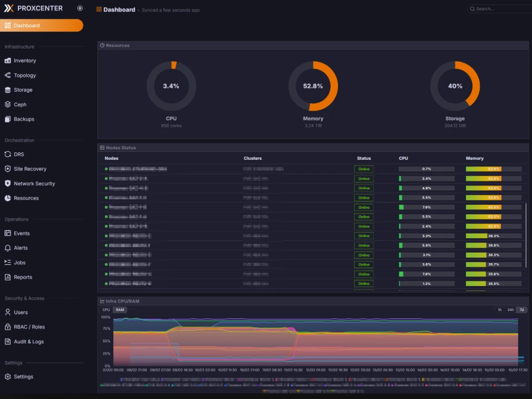This screenshot has height=399, width=532.
Task: Click the Site Recovery shield icon
Action: click(8, 169)
